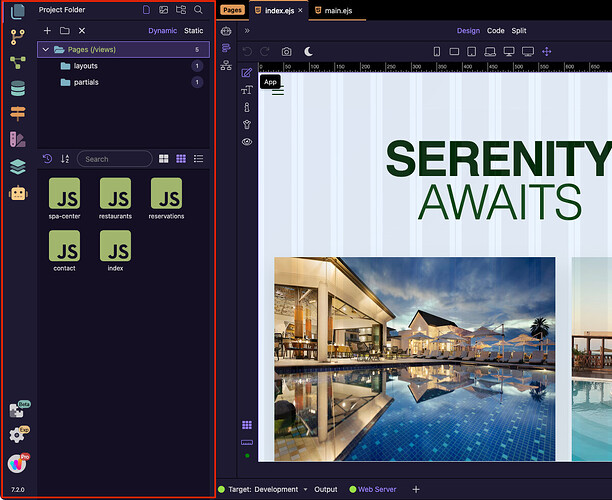The width and height of the screenshot is (612, 500).
Task: Open the Database manager in left sidebar
Action: pyautogui.click(x=17, y=88)
